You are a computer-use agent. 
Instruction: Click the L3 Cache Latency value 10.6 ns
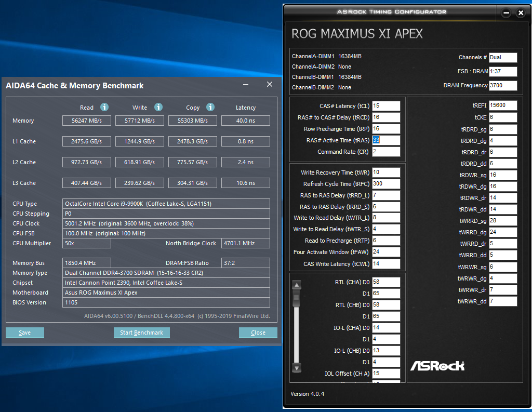(x=246, y=183)
